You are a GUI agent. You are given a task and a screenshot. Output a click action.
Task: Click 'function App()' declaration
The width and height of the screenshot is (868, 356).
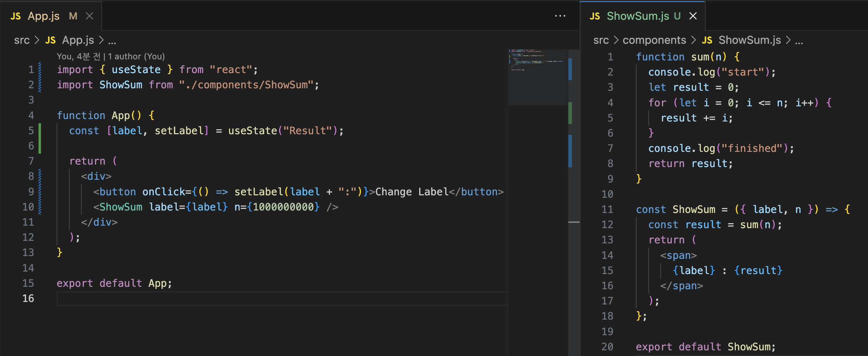(99, 115)
